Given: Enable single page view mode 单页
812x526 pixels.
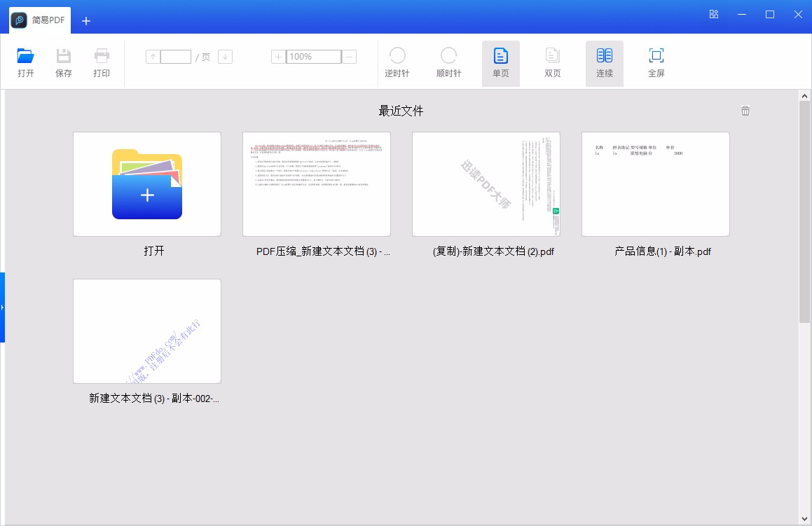Looking at the screenshot, I should point(500,63).
